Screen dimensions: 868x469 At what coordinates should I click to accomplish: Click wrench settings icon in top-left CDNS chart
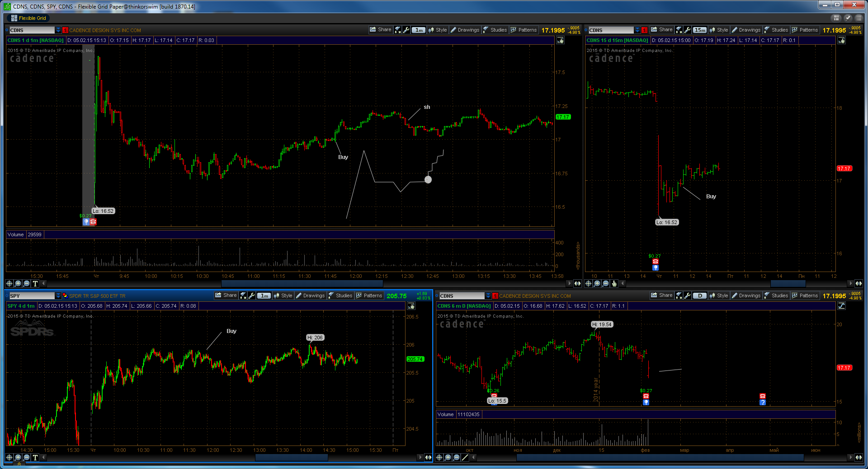pos(406,30)
